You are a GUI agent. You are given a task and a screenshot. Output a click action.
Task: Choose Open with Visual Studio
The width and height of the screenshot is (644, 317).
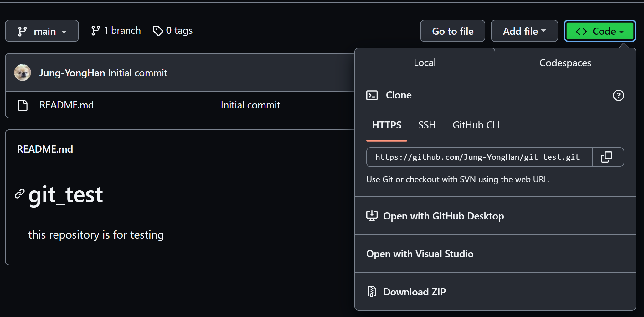(x=495, y=254)
